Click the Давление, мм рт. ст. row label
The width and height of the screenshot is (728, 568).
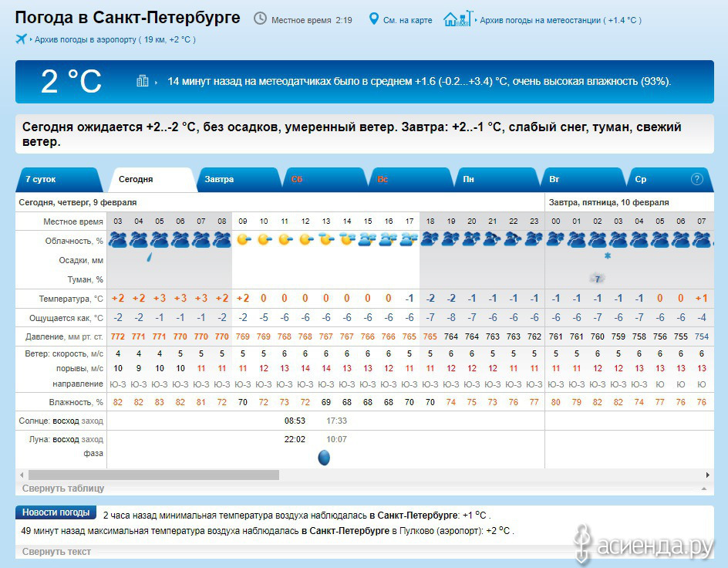[x=64, y=336]
